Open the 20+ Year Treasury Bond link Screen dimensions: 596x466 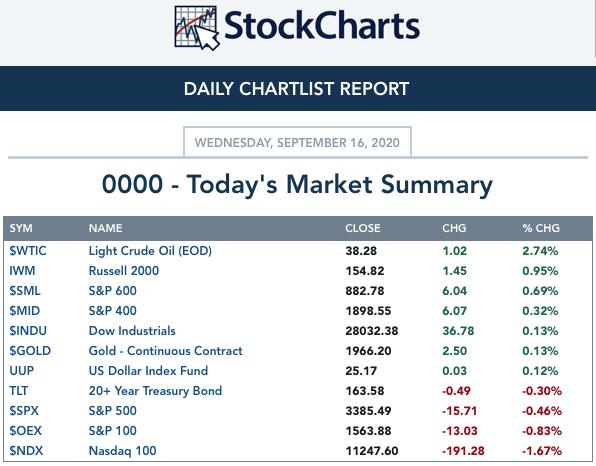[155, 391]
